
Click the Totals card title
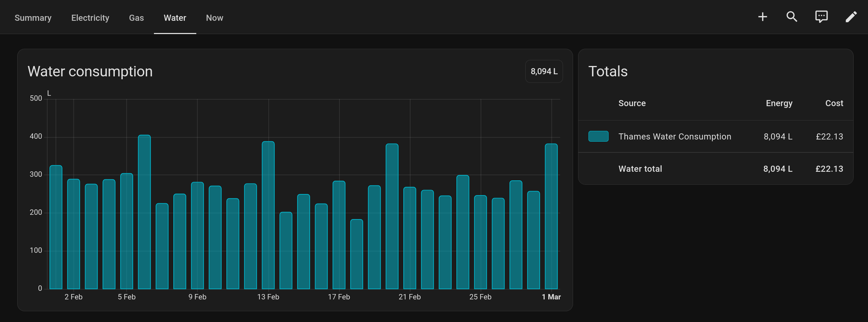point(608,71)
